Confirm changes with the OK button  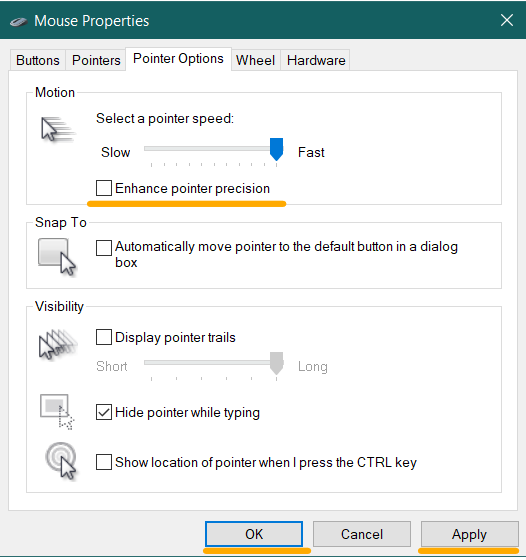coord(254,534)
